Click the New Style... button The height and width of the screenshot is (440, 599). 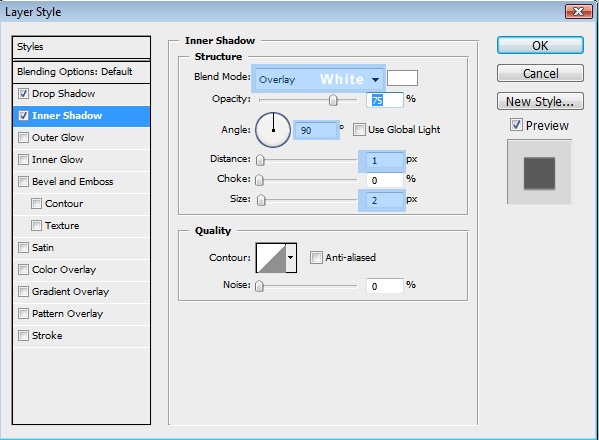coord(540,101)
